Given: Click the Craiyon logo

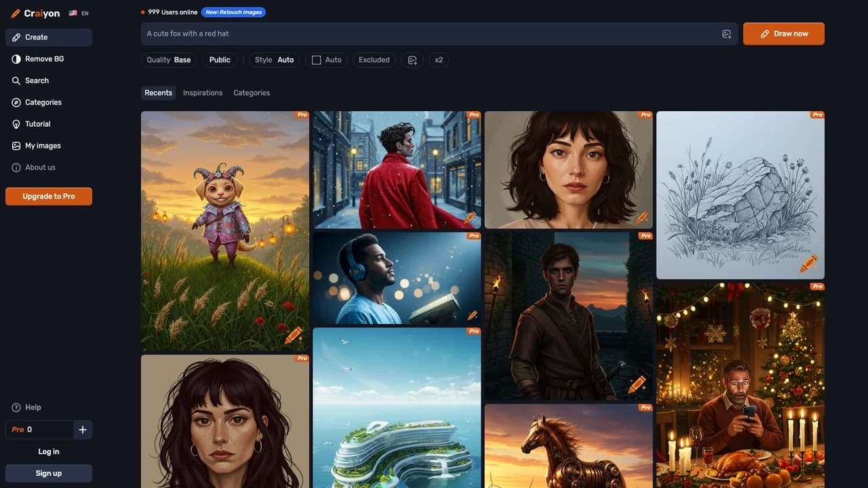Looking at the screenshot, I should 35,13.
